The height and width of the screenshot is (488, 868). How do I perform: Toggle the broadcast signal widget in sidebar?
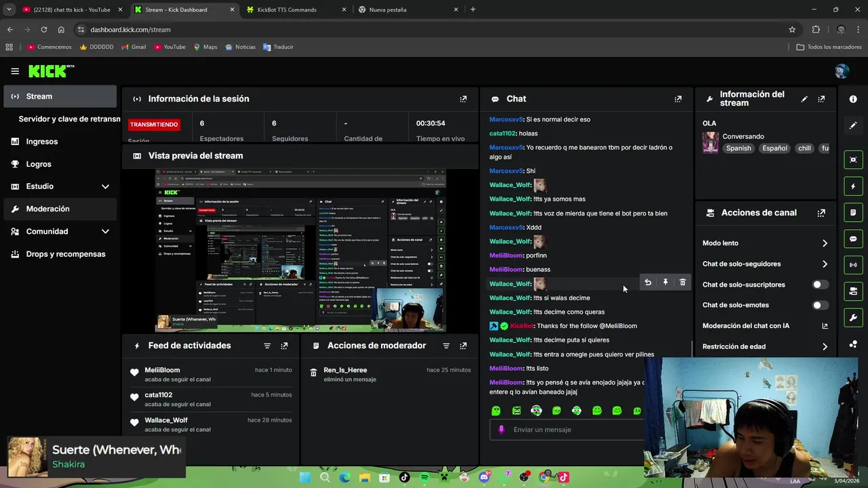(x=853, y=265)
